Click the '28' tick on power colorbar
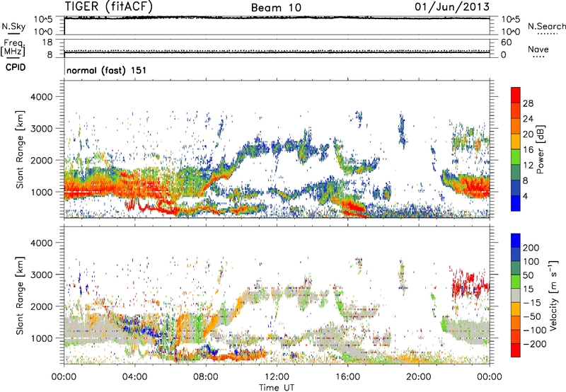The width and height of the screenshot is (566, 392). click(x=528, y=103)
